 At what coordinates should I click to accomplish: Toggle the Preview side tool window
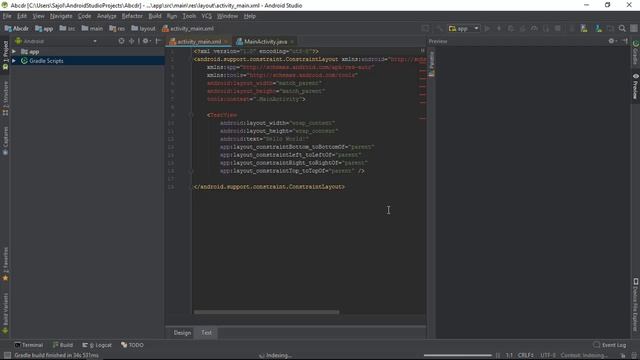click(x=636, y=86)
